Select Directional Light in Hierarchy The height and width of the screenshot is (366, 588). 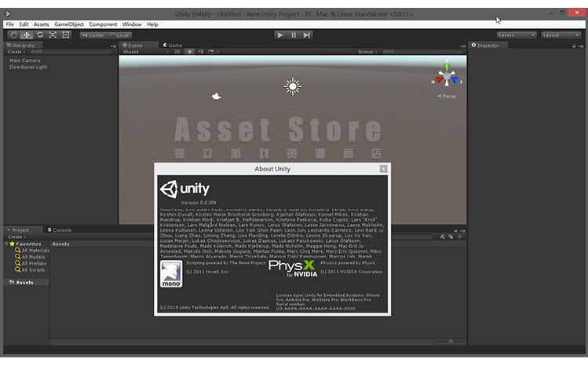click(28, 67)
